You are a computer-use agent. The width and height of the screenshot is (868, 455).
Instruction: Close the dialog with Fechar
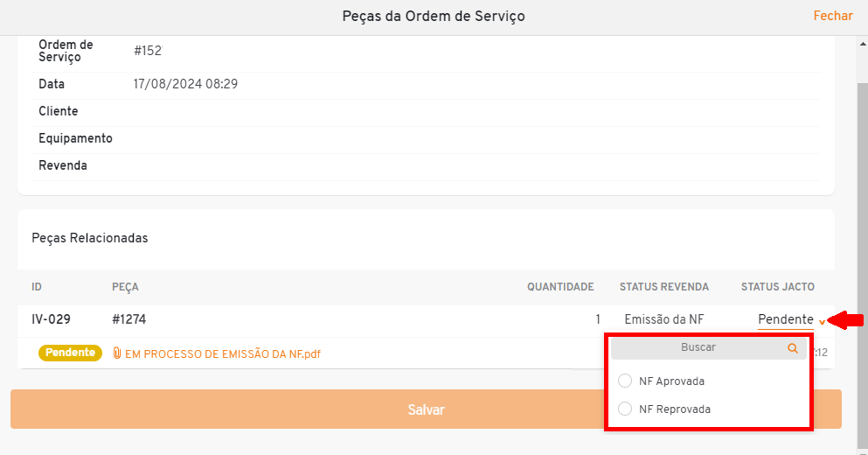pyautogui.click(x=832, y=16)
